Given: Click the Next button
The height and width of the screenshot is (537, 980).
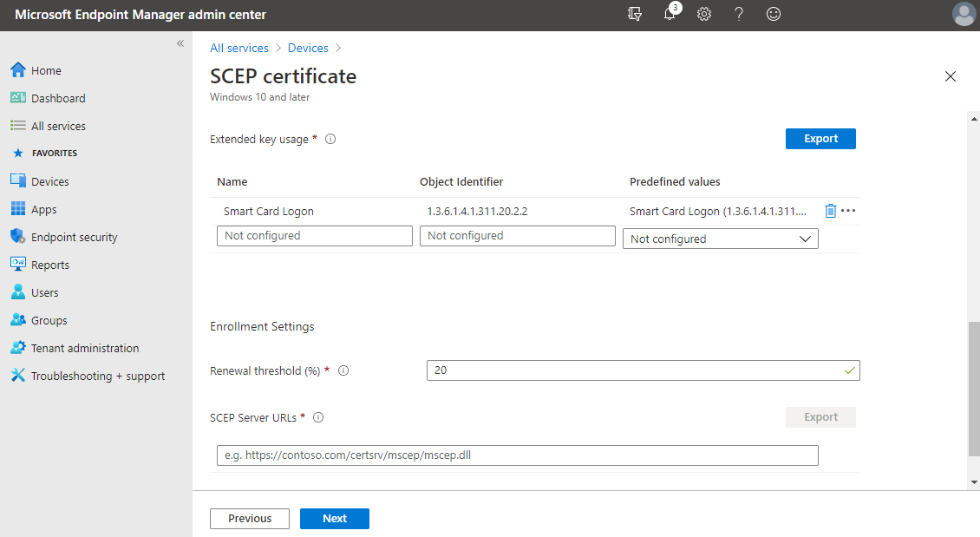Looking at the screenshot, I should 334,518.
